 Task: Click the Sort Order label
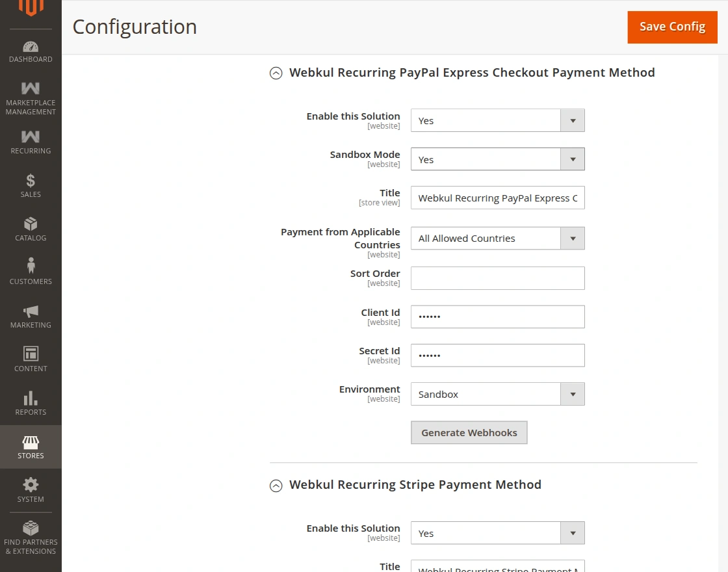(375, 274)
